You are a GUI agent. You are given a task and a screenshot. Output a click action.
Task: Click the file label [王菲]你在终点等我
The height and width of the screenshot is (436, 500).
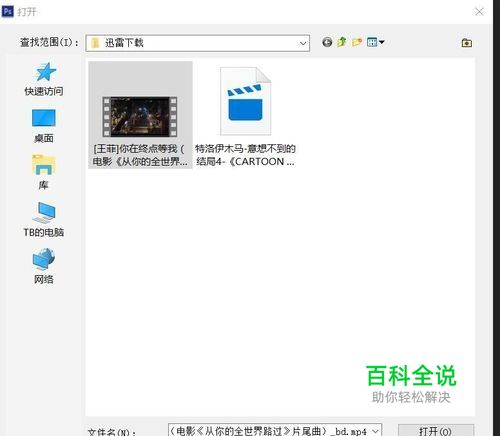point(140,155)
